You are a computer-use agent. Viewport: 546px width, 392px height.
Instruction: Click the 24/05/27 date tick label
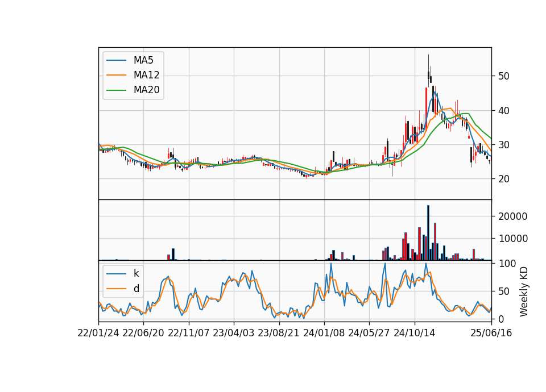(x=369, y=333)
